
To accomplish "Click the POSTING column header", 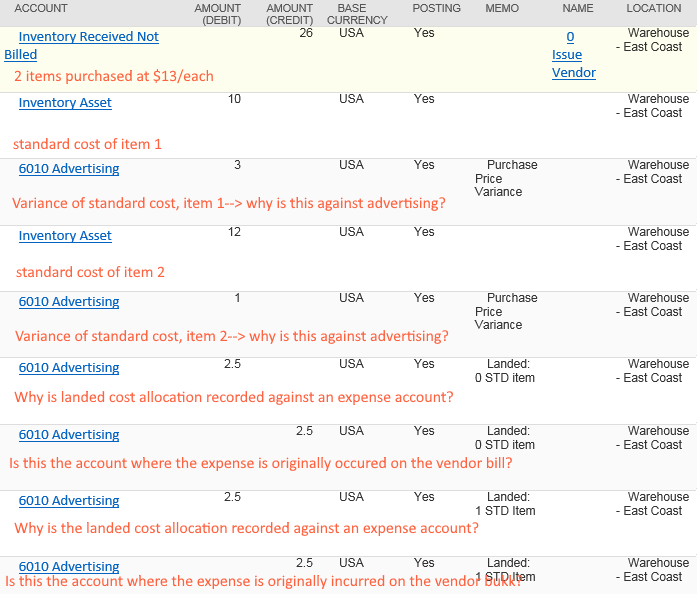I will point(437,8).
